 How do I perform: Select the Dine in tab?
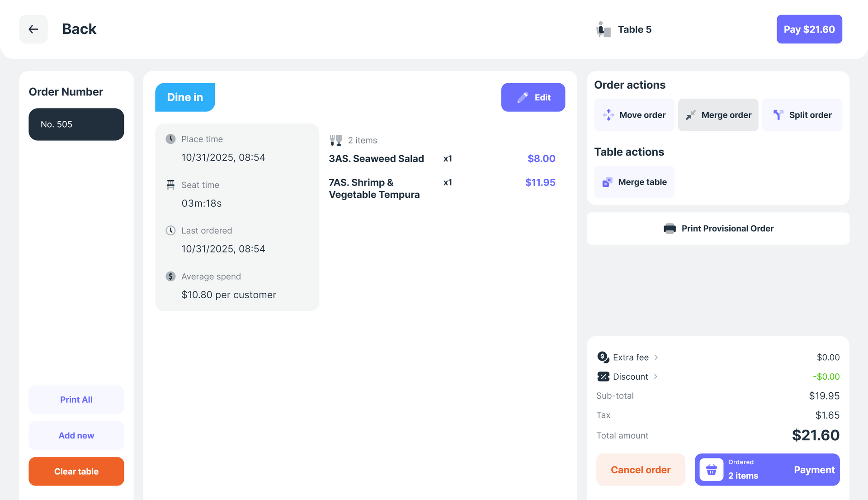[185, 97]
